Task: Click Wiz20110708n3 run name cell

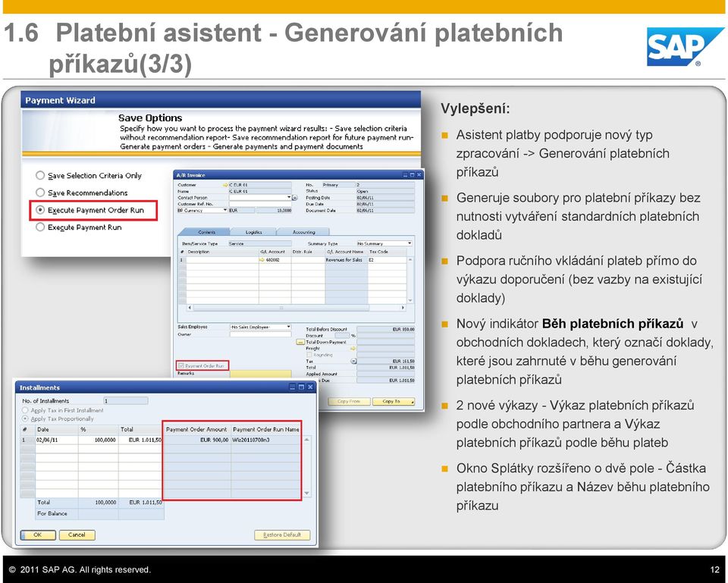Action: pos(266,440)
